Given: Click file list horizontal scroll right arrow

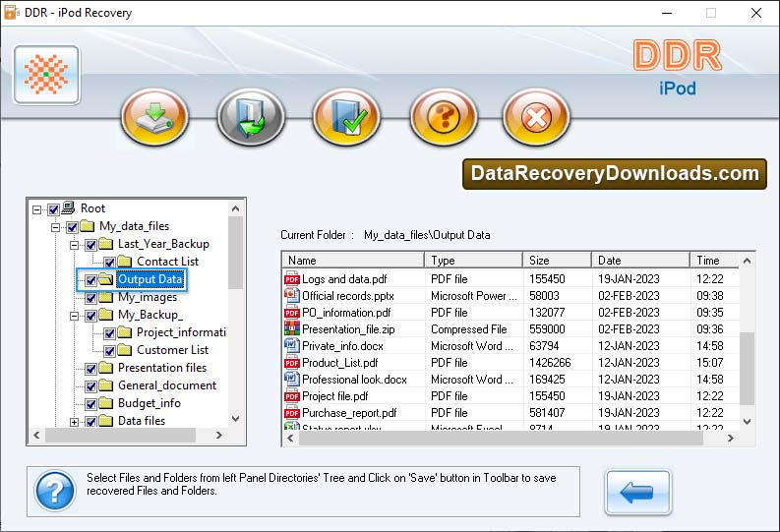Looking at the screenshot, I should point(730,438).
